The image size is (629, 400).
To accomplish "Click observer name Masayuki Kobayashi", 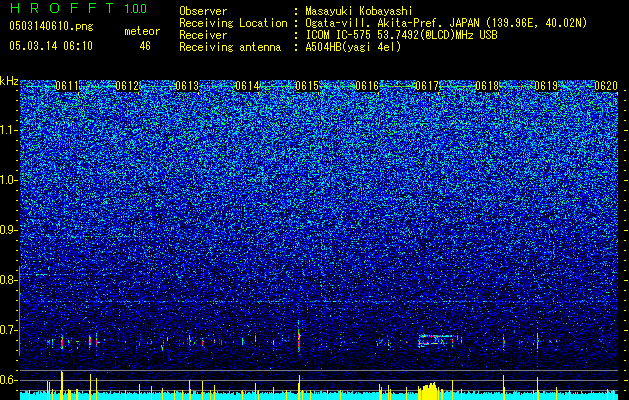I will pos(359,11).
